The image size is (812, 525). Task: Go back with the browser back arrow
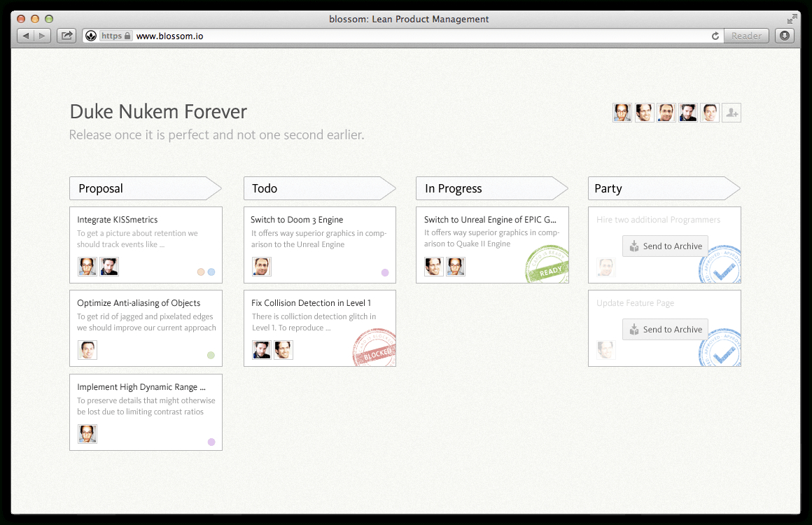tap(25, 36)
